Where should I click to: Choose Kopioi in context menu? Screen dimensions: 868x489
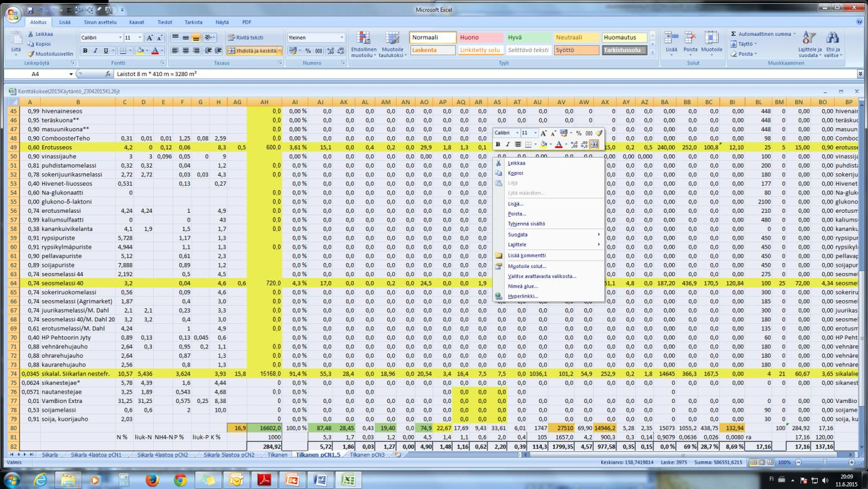click(515, 173)
